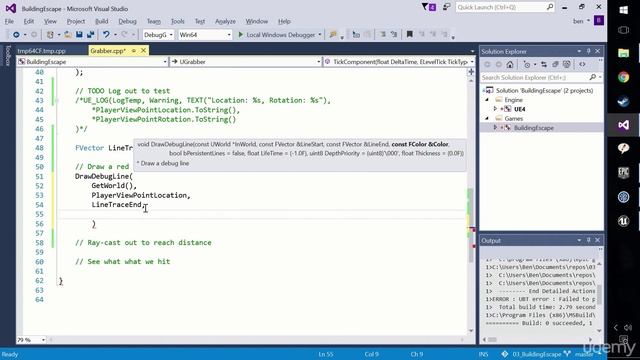Click the Navigate Backward toolbar icon
This screenshot has width=640, height=360.
pyautogui.click(x=16, y=35)
